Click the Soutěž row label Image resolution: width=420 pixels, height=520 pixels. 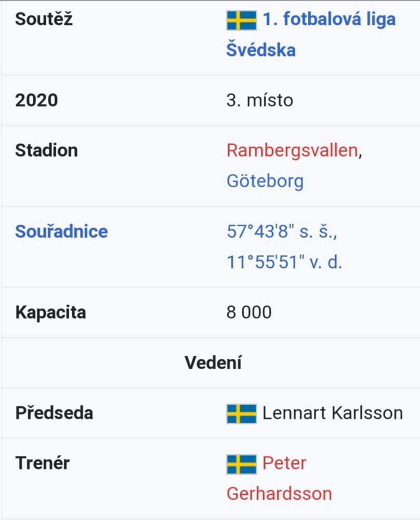click(44, 19)
